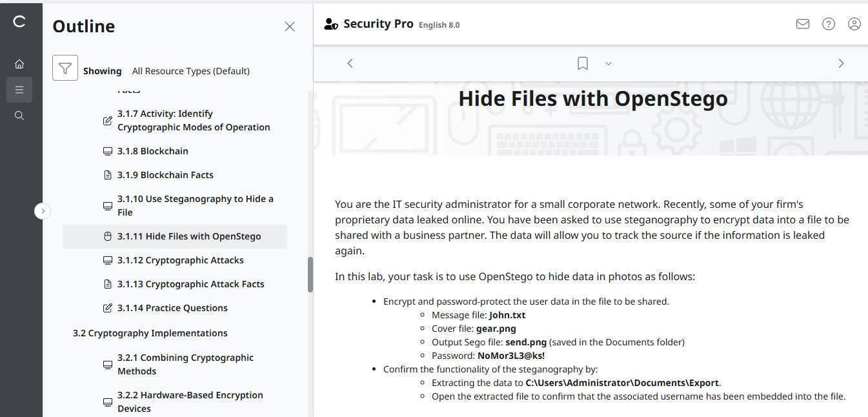The image size is (868, 417).
Task: Click the search magnifier icon in sidebar
Action: [19, 116]
